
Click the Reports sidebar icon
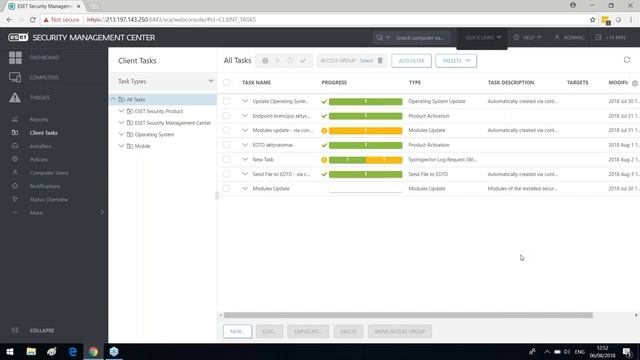point(15,119)
